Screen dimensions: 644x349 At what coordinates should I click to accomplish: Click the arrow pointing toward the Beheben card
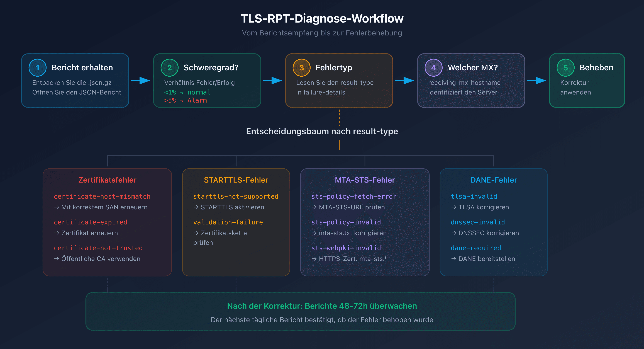tap(536, 81)
